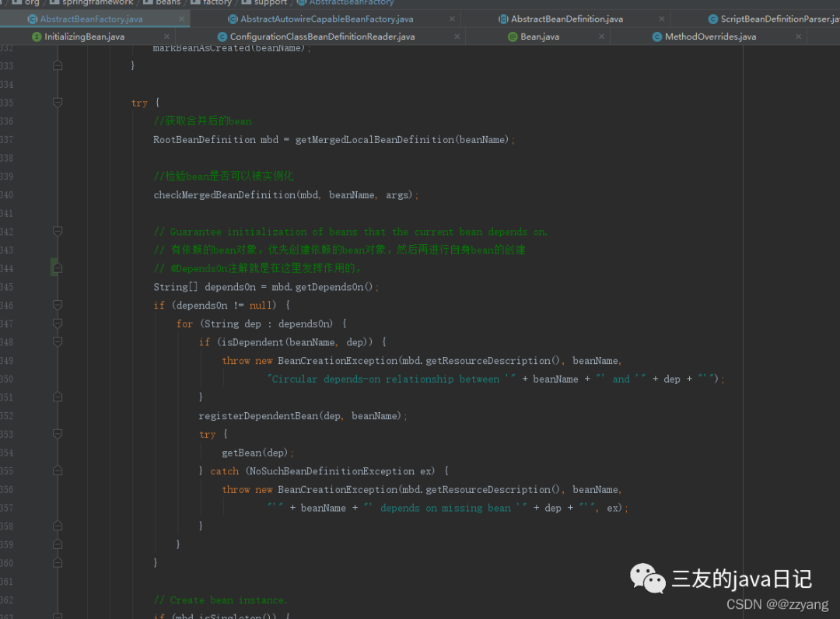Close the AbstractBeanDefinition.java tab
840x619 pixels.
tap(662, 19)
